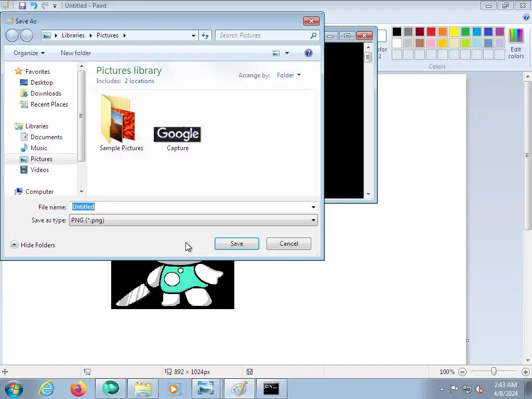This screenshot has width=532, height=399.
Task: Click navigation pane scroll down arrow
Action: point(82,192)
